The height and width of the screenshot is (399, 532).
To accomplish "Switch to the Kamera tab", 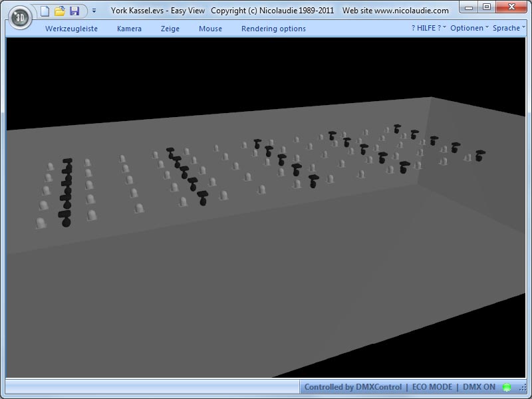I will pos(129,29).
